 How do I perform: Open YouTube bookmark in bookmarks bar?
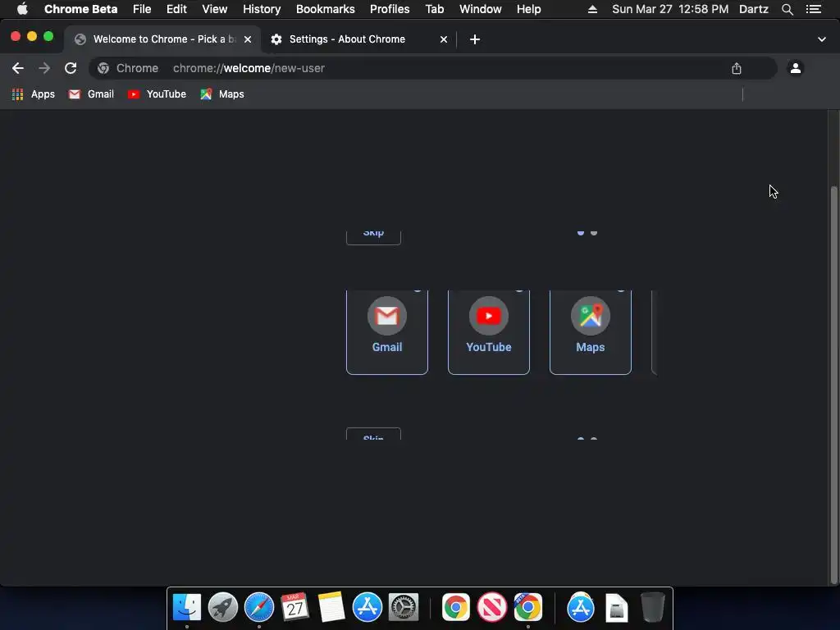[x=157, y=94]
